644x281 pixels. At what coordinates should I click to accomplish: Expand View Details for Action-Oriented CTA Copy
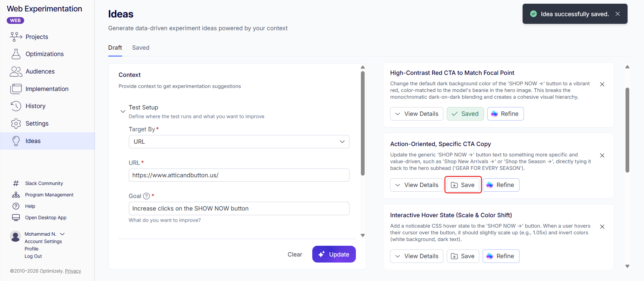coord(416,185)
